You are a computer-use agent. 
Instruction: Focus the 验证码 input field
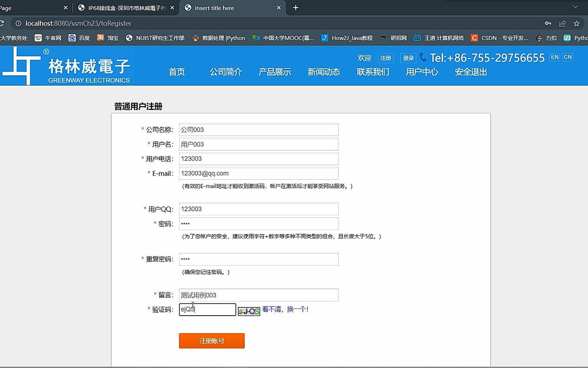click(x=207, y=309)
